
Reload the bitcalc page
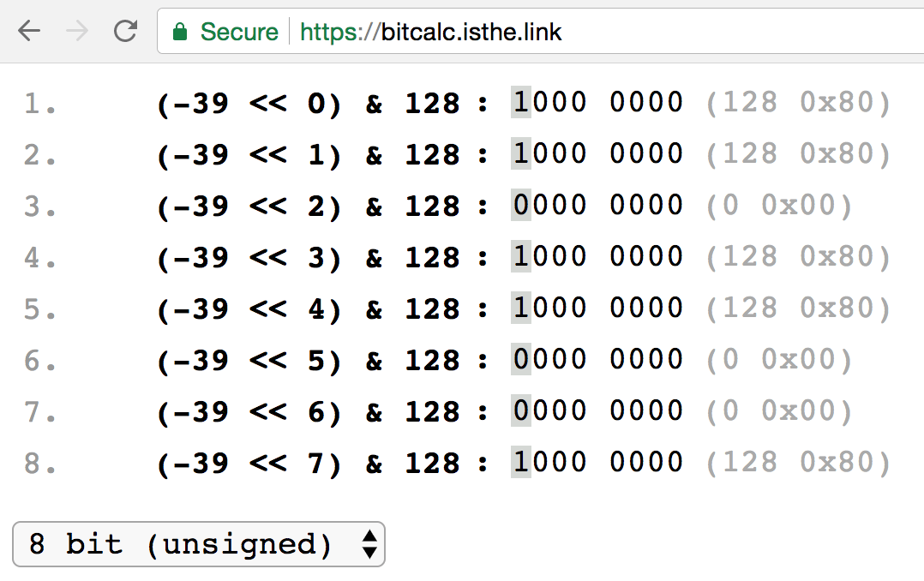[x=124, y=31]
